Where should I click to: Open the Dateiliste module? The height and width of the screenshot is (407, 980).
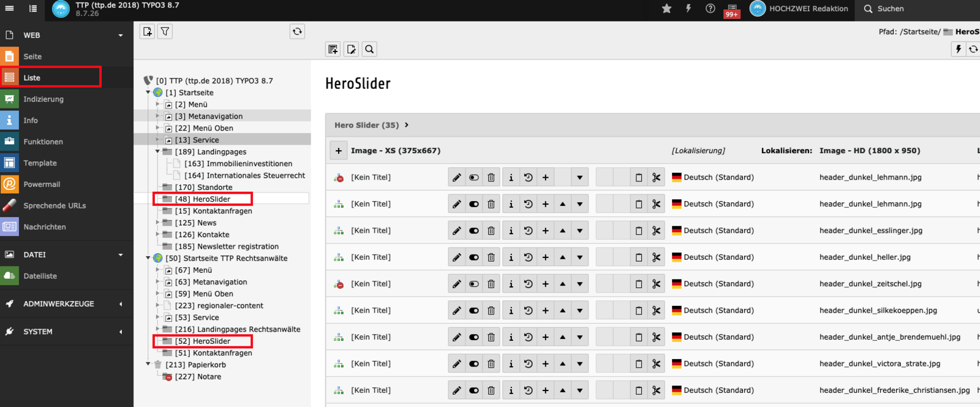[40, 276]
